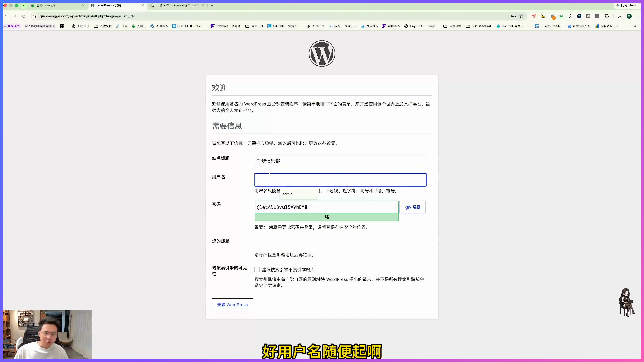Screen dimensions: 644x362
Task: Open the Chrome profile avatar
Action: pyautogui.click(x=629, y=16)
